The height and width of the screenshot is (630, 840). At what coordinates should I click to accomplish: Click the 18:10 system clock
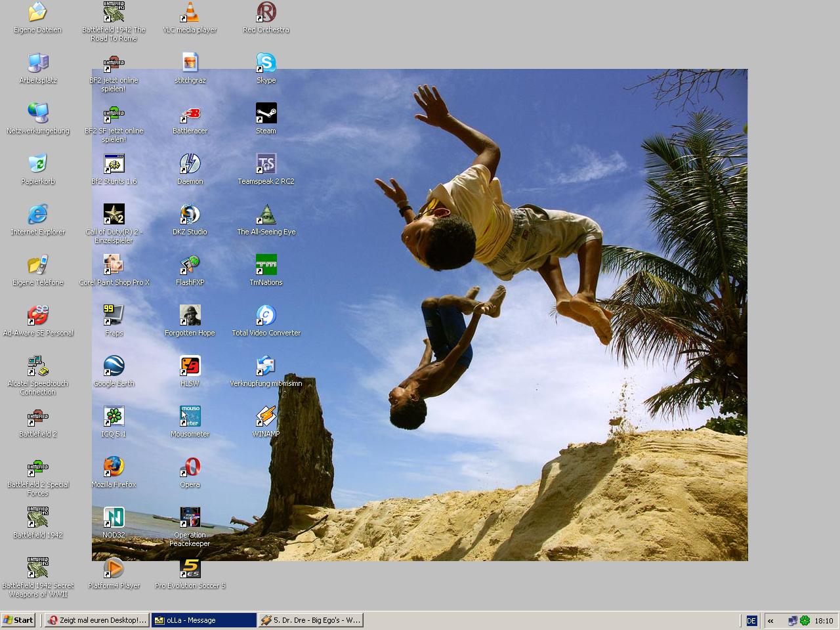tap(824, 620)
